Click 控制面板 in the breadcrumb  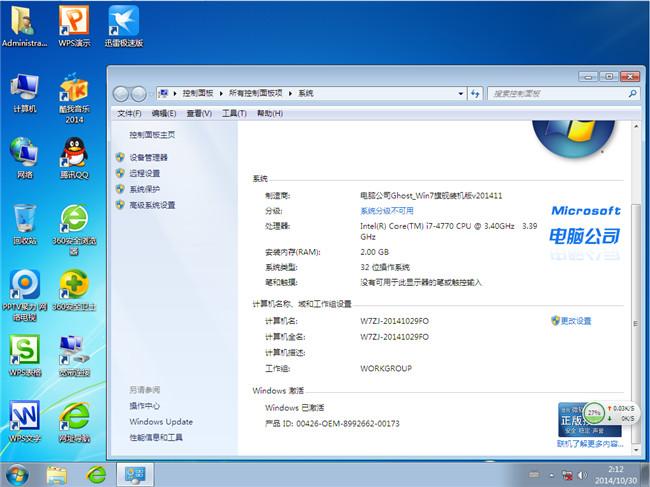pyautogui.click(x=198, y=93)
